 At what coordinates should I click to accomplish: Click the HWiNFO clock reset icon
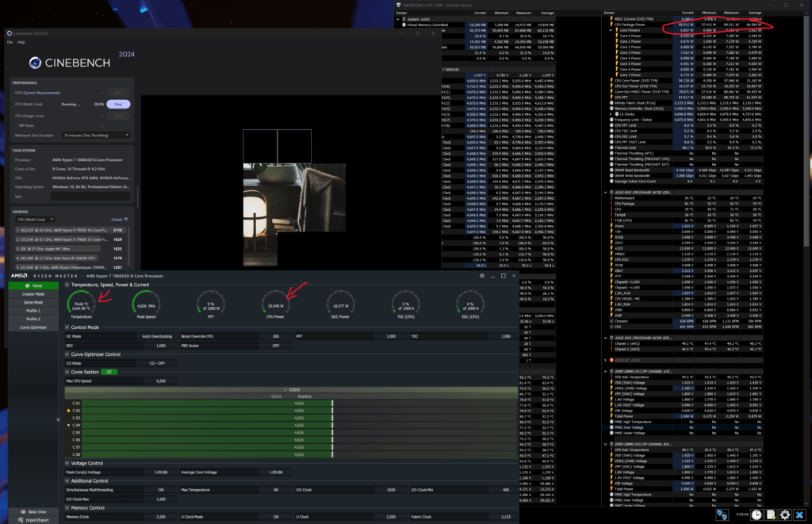tap(756, 514)
